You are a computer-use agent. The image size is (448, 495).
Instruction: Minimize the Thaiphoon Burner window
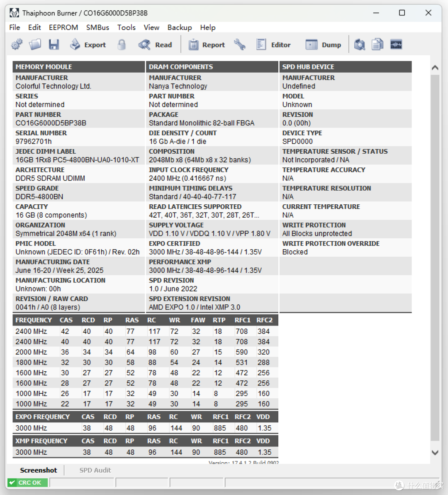click(x=376, y=13)
